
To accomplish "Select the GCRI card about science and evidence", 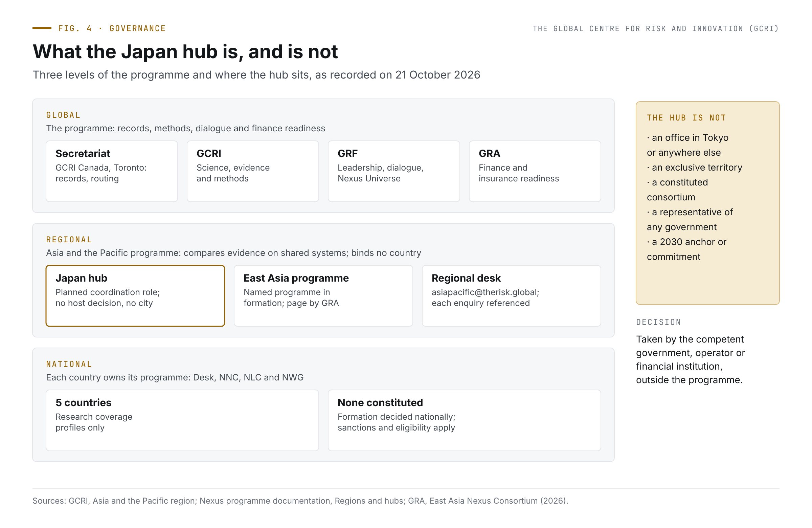I will tap(253, 171).
